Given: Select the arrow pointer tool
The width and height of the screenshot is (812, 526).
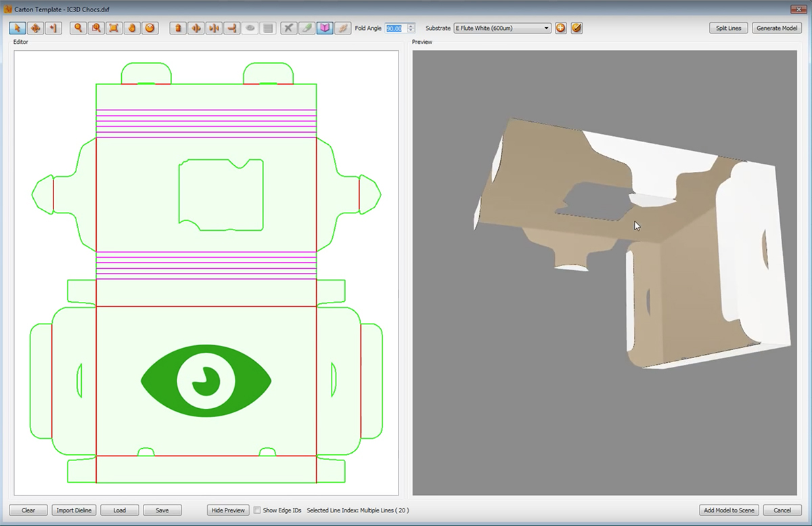Looking at the screenshot, I should [x=17, y=28].
